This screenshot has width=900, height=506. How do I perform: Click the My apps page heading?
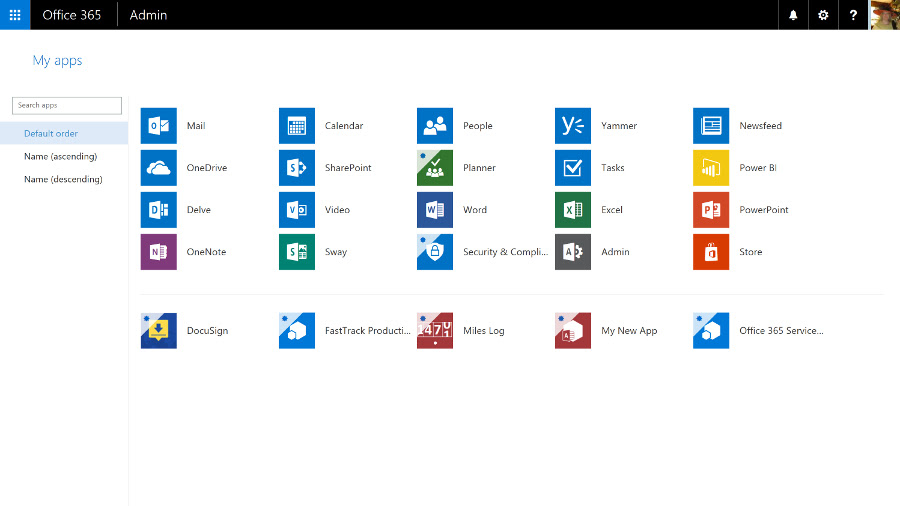pyautogui.click(x=57, y=60)
